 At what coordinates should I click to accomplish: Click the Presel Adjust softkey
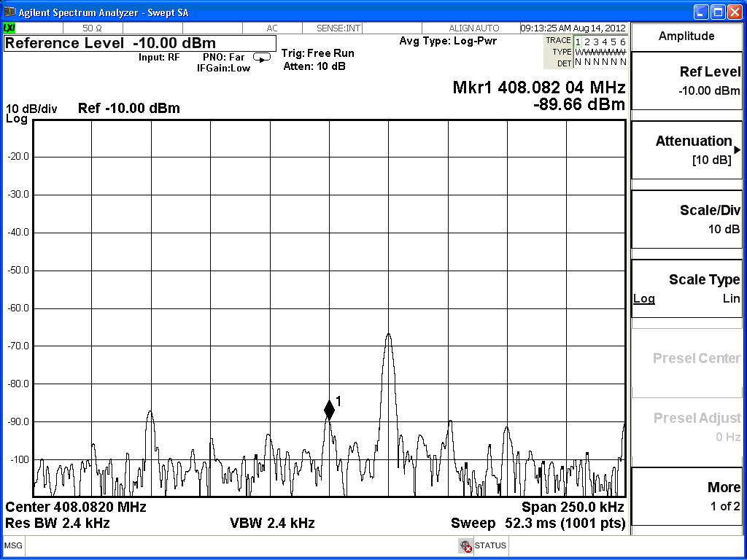[x=686, y=427]
